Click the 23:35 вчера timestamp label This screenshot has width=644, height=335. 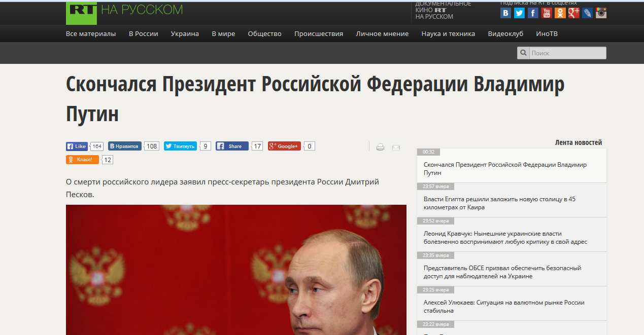tap(435, 255)
